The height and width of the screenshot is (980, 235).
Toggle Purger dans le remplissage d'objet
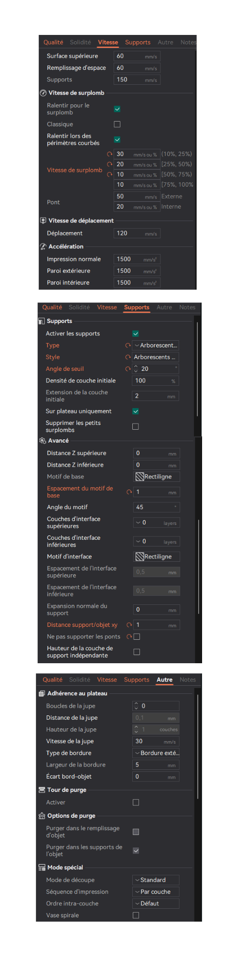(136, 832)
